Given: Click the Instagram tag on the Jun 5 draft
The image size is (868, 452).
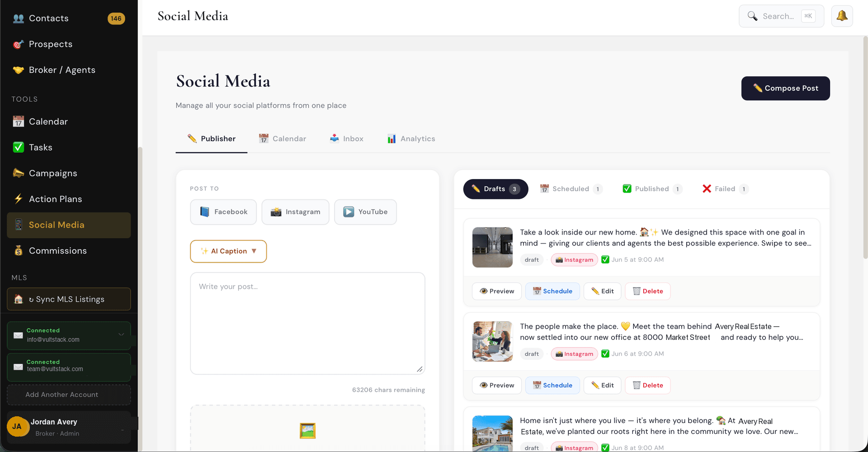Looking at the screenshot, I should click(574, 260).
